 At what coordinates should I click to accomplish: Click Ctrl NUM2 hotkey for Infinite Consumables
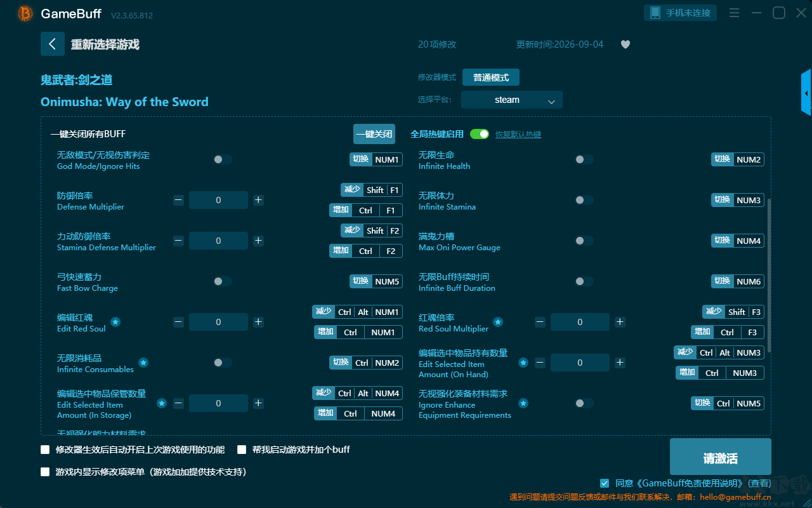366,363
